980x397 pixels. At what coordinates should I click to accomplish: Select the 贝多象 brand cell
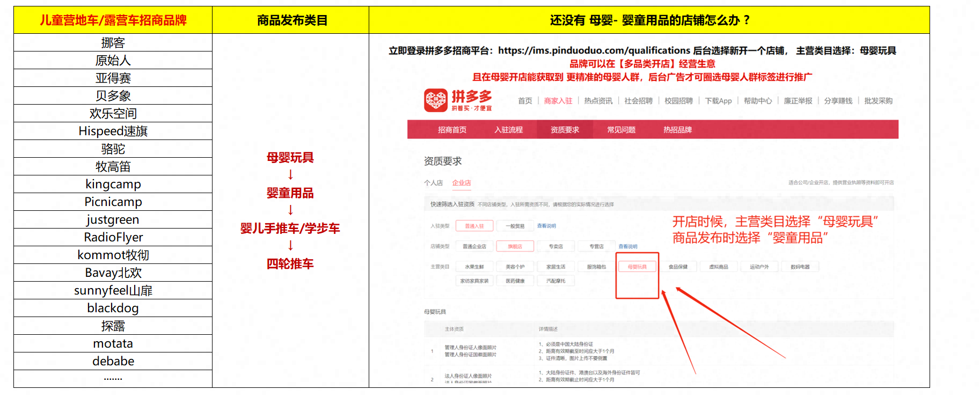tap(113, 95)
